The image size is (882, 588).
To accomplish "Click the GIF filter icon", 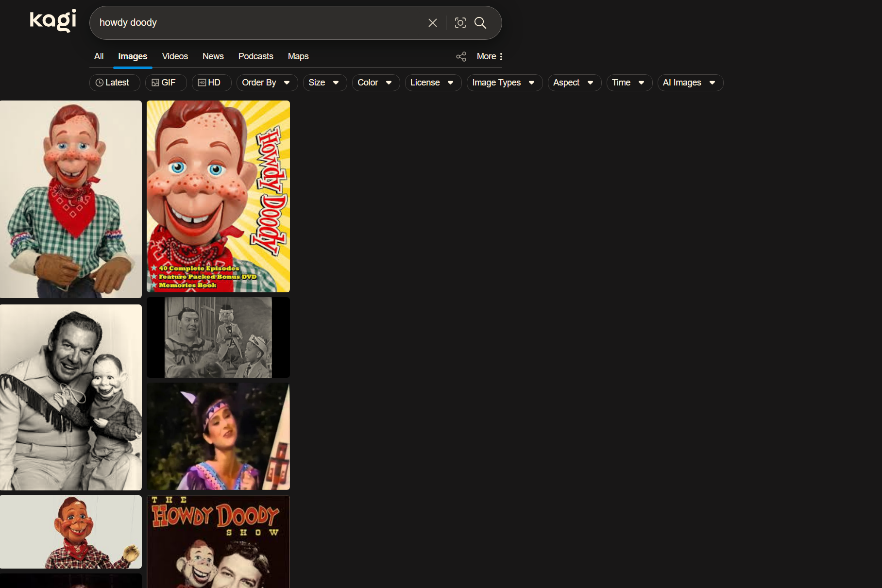I will click(156, 83).
